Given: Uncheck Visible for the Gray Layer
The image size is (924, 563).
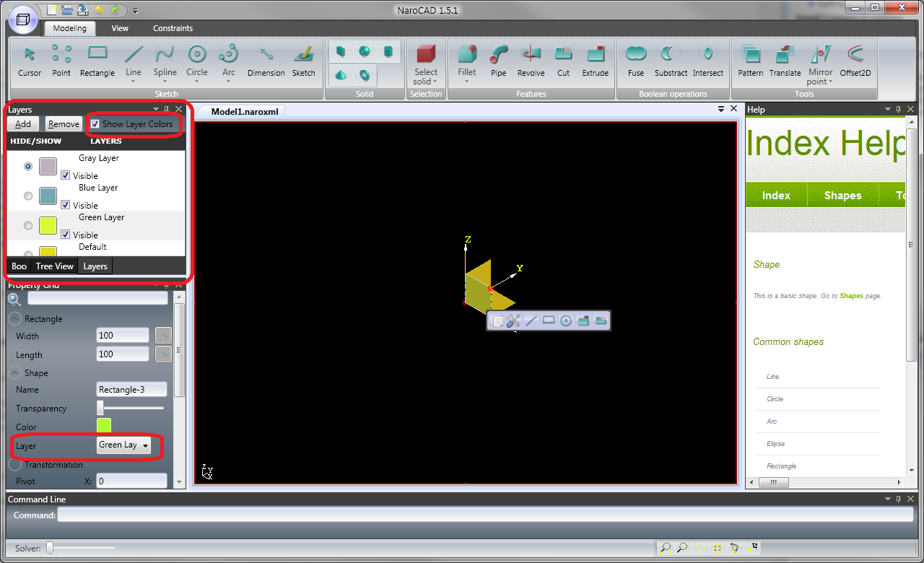Looking at the screenshot, I should [66, 175].
